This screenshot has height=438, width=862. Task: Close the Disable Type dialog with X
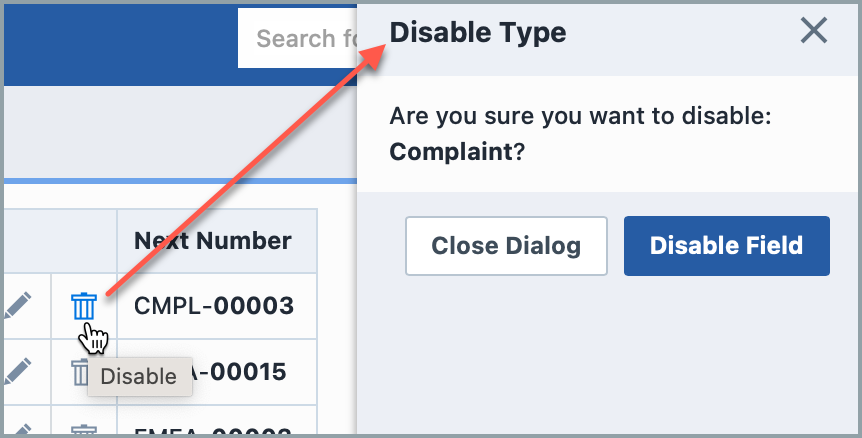point(814,32)
